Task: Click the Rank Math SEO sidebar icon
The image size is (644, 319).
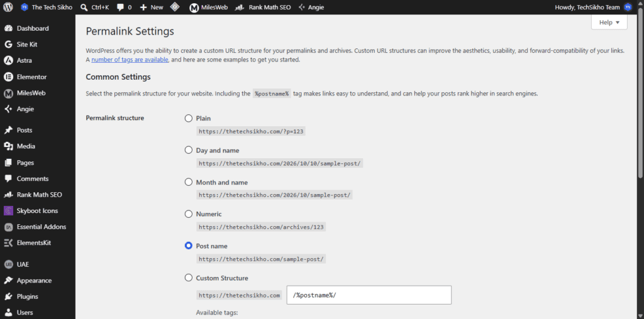Action: [x=8, y=195]
